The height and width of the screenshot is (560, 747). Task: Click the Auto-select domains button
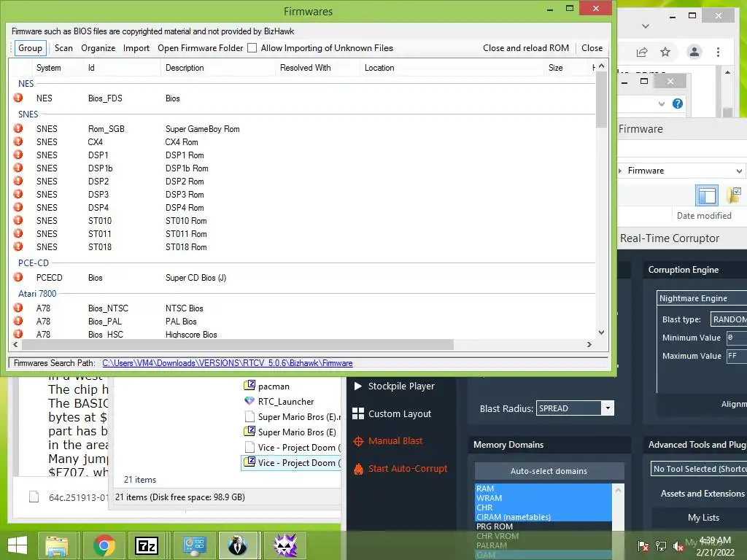549,470
